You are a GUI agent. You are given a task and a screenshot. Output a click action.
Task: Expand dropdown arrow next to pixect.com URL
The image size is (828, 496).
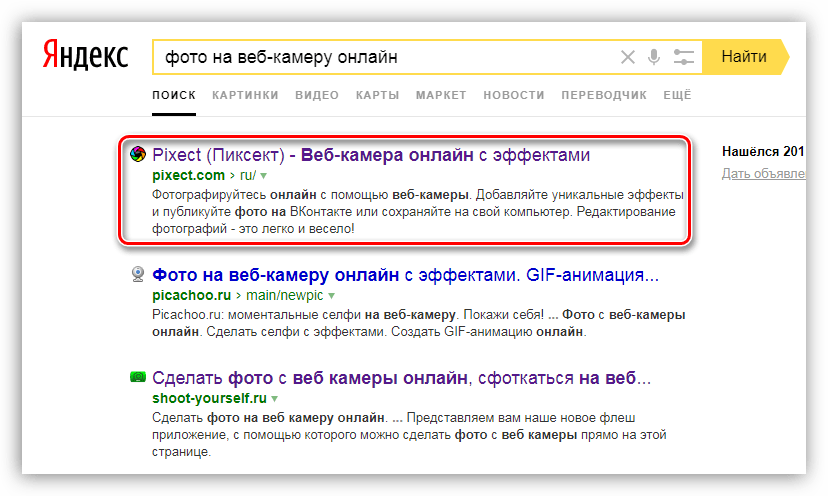[264, 175]
